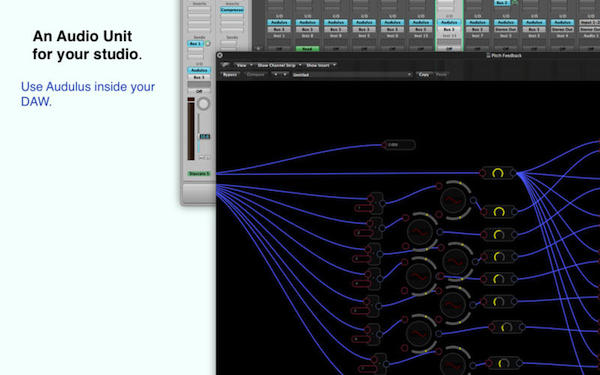Viewport: 600px width, 375px height.
Task: Open Off automation mode menu in inspector strip
Action: tap(199, 91)
